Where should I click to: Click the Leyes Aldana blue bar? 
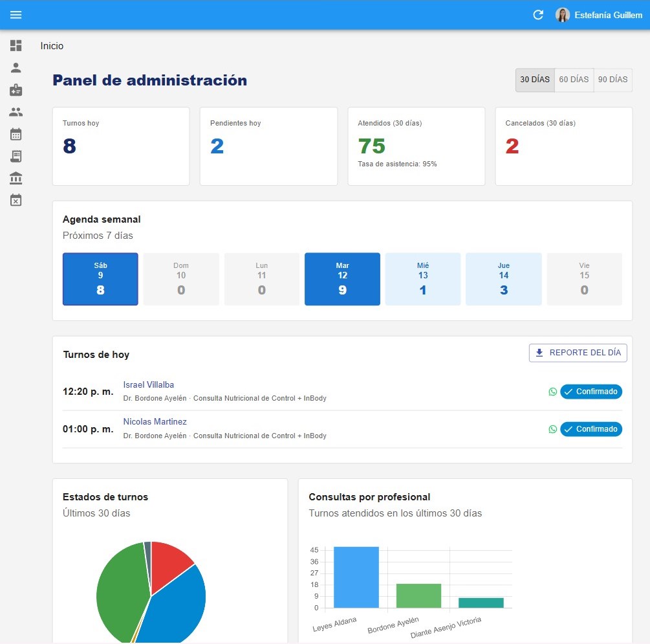click(x=356, y=577)
